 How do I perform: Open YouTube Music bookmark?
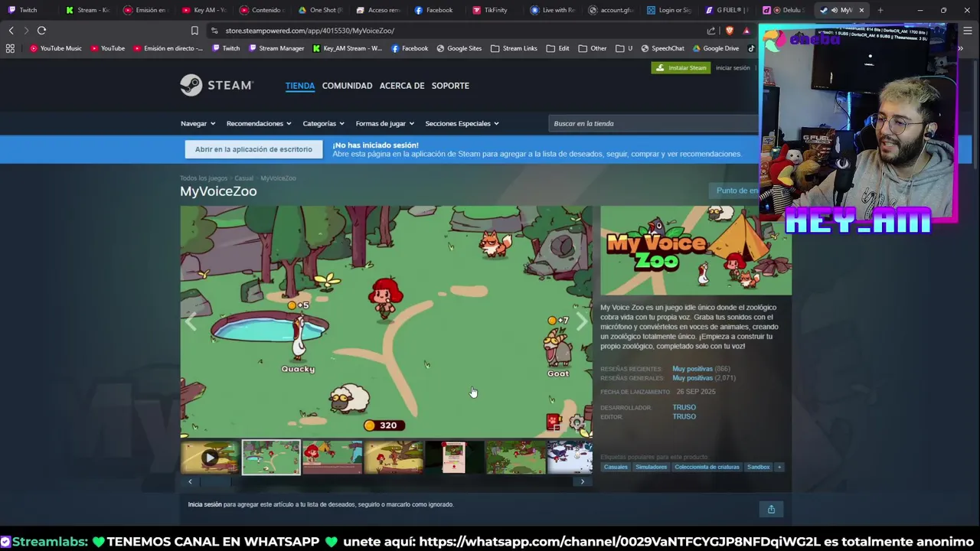(55, 48)
